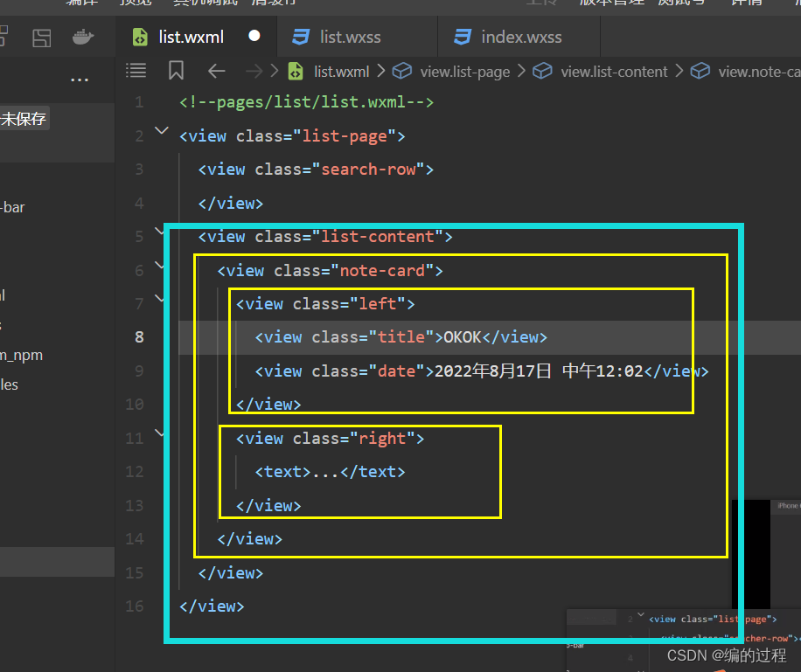Click the cube icon before view.list-page

(x=402, y=71)
